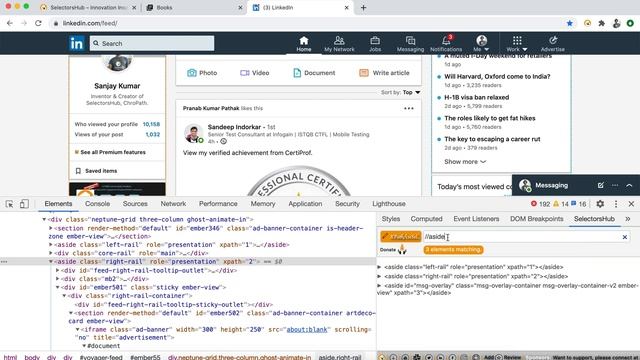Expand Show more news

(x=465, y=162)
